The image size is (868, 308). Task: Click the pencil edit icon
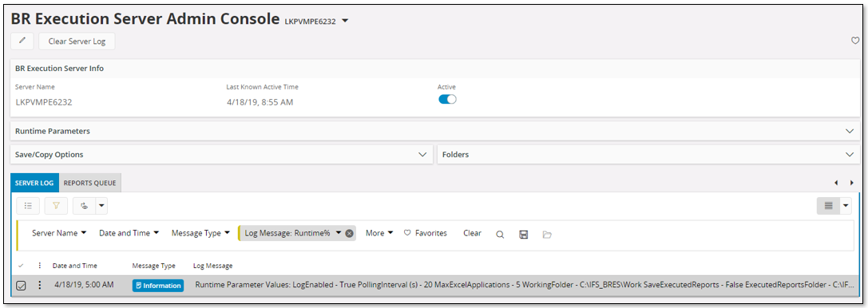point(22,41)
